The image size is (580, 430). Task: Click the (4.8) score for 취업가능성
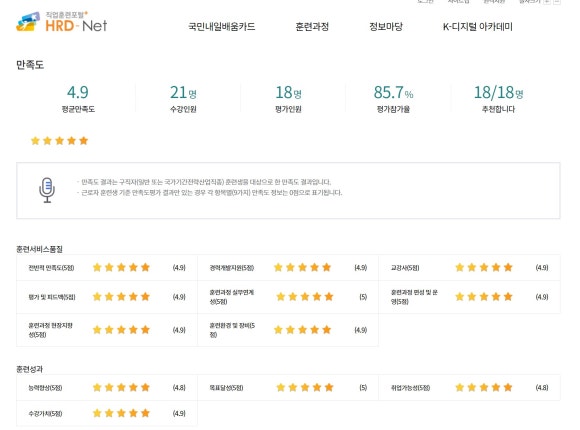click(x=542, y=387)
